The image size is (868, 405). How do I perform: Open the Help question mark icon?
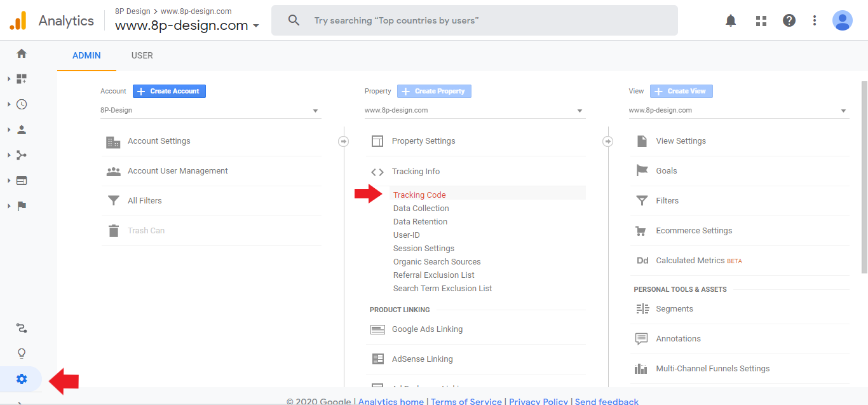[789, 20]
